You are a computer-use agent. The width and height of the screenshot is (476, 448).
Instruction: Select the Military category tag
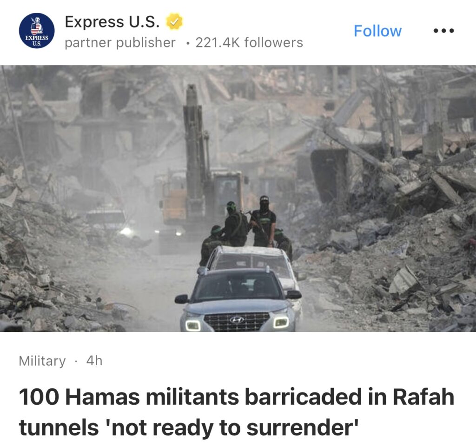point(42,361)
